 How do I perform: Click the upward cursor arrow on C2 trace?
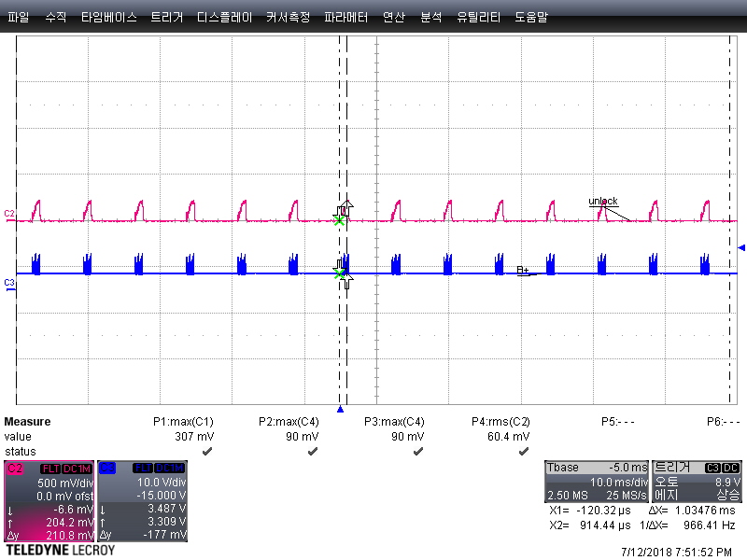tap(345, 208)
